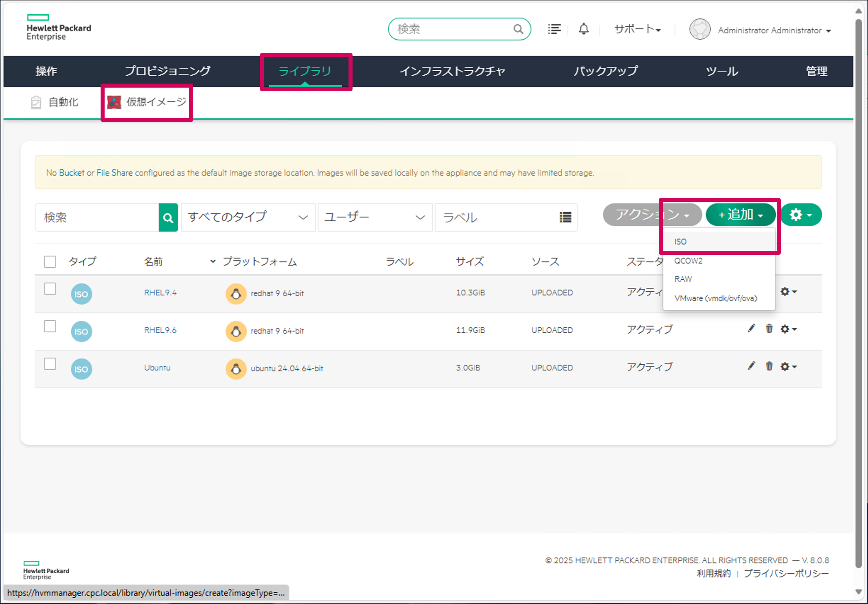Switch to the バックアップ tab
The width and height of the screenshot is (868, 604).
click(x=606, y=71)
